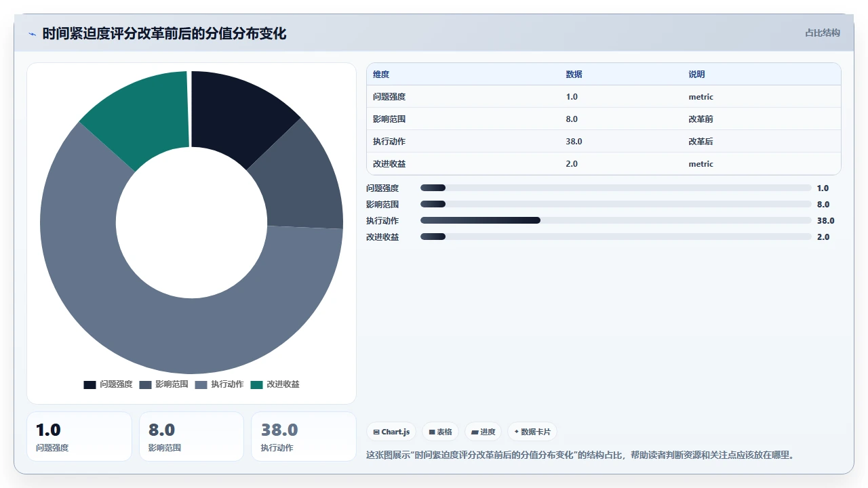Open the 1.0 问题强度 data card
The height and width of the screenshot is (488, 868).
pos(79,436)
